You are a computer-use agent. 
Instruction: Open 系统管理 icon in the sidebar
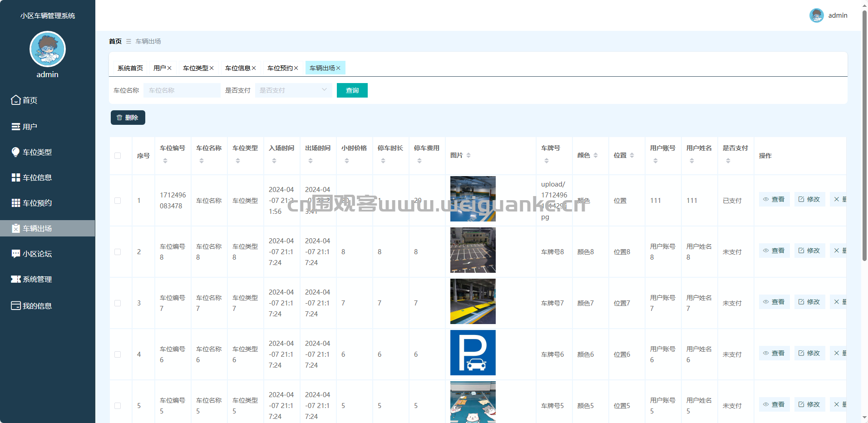(16, 279)
